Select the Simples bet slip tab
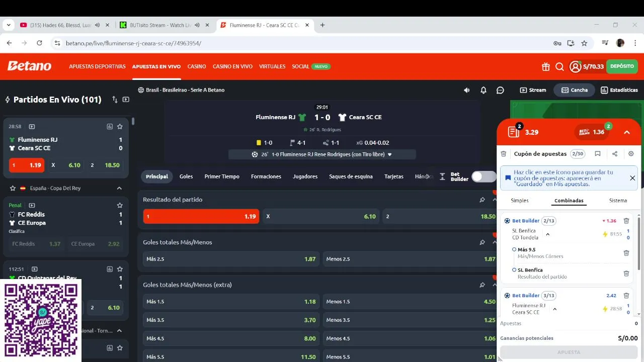The height and width of the screenshot is (362, 644). (520, 201)
